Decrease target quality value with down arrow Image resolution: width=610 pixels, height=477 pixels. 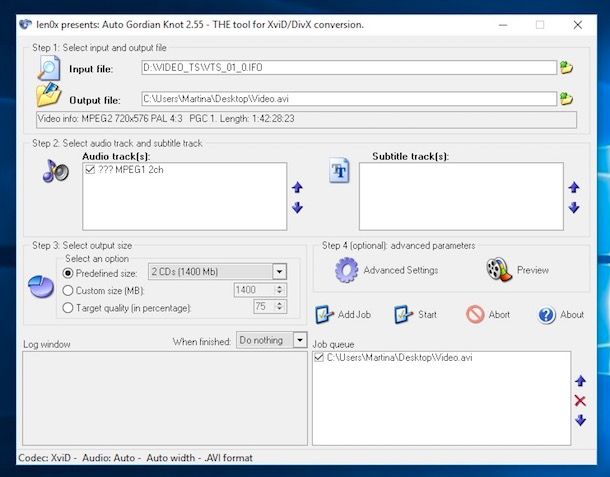click(x=279, y=310)
